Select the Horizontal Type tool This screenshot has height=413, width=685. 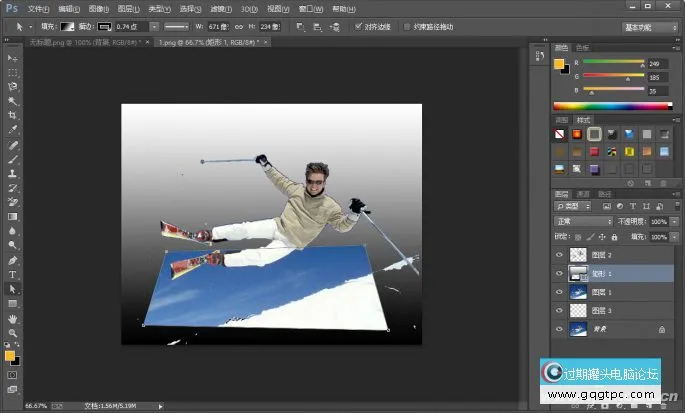tap(13, 274)
